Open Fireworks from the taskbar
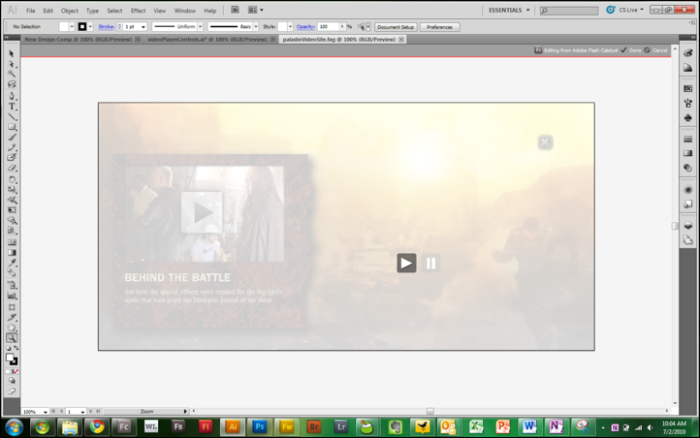Screen dimensions: 700x438 [287, 427]
